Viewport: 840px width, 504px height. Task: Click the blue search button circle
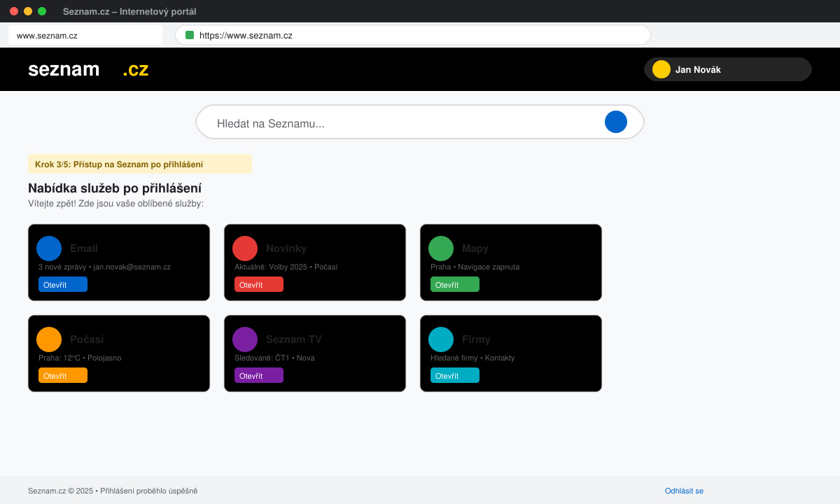tap(616, 122)
